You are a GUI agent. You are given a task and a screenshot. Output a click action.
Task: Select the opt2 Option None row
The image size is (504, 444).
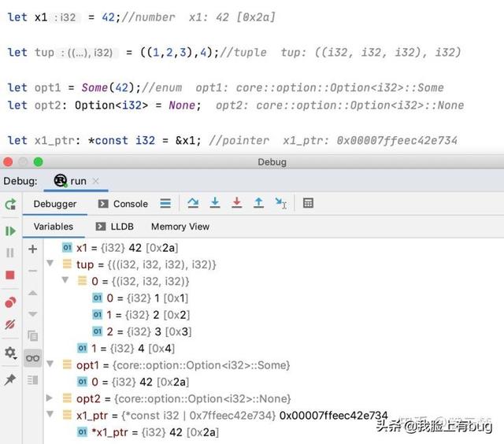pyautogui.click(x=176, y=398)
